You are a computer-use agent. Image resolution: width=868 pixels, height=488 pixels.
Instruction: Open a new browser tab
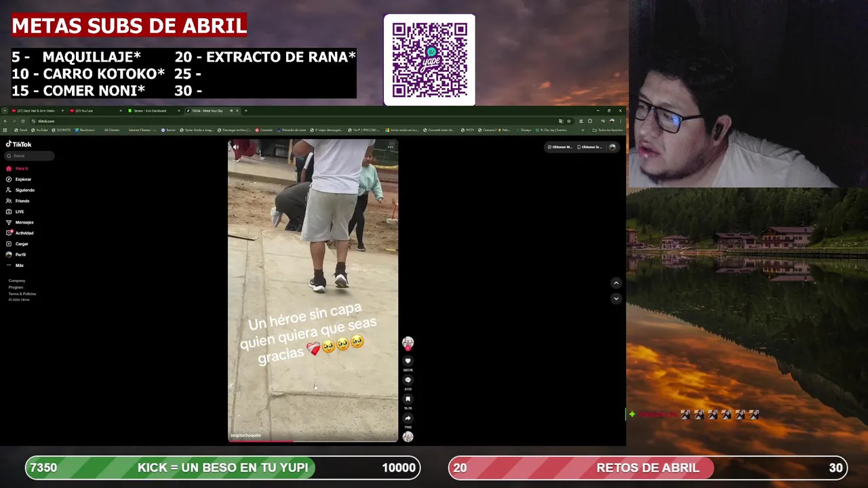coord(246,110)
